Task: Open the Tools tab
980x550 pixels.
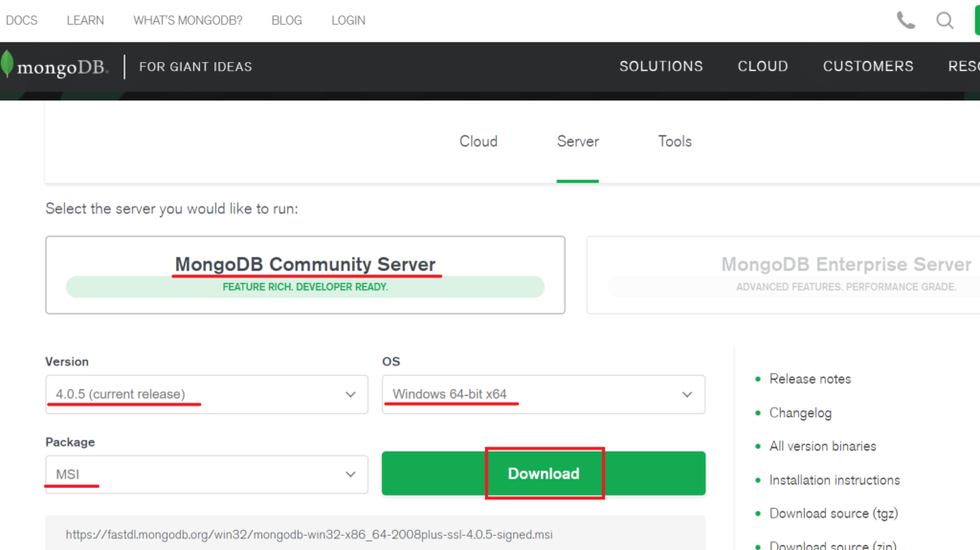Action: click(675, 142)
